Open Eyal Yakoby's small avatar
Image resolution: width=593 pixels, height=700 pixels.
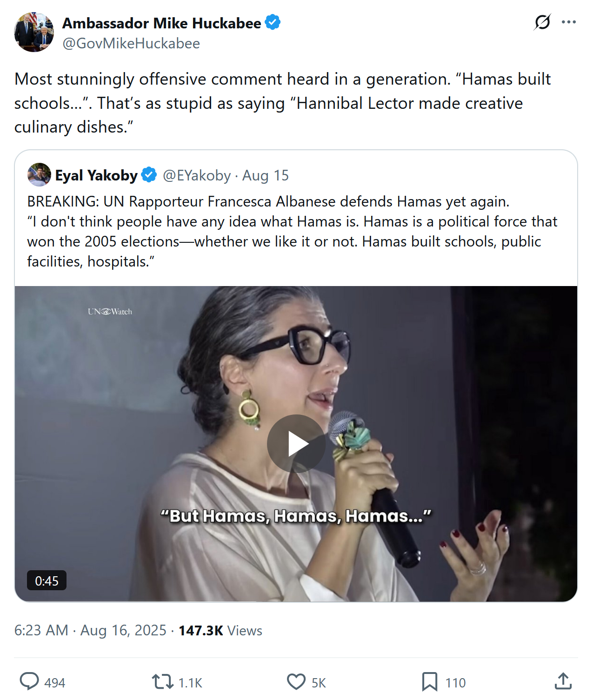tap(39, 175)
